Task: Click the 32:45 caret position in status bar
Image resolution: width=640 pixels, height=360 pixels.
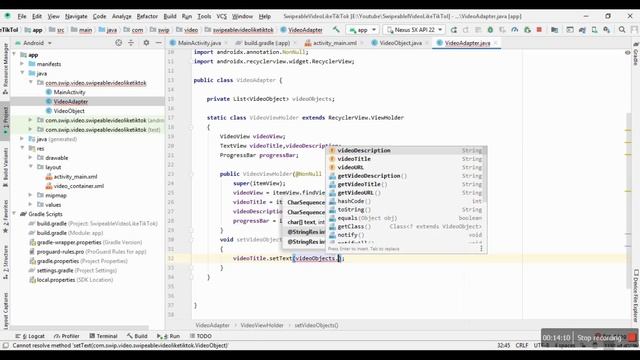Action: pos(504,345)
